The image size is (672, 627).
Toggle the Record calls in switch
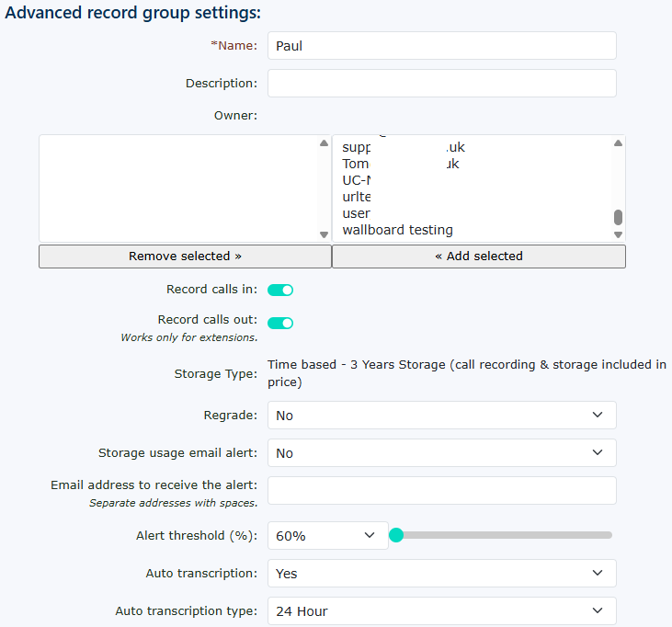[280, 290]
